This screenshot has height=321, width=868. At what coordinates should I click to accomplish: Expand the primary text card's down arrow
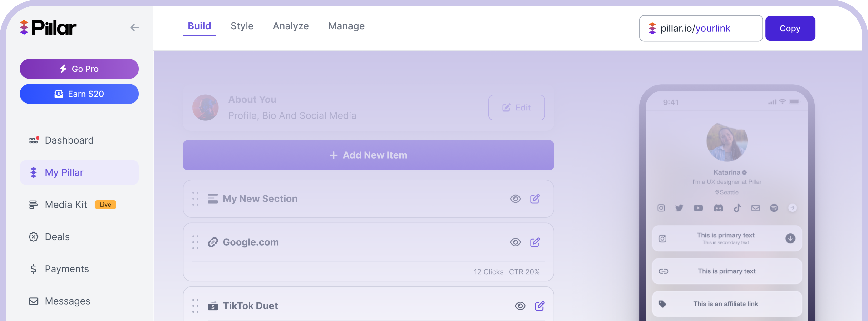tap(790, 238)
